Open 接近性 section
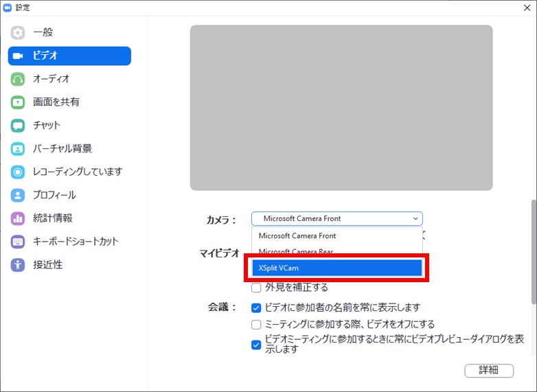 69,264
